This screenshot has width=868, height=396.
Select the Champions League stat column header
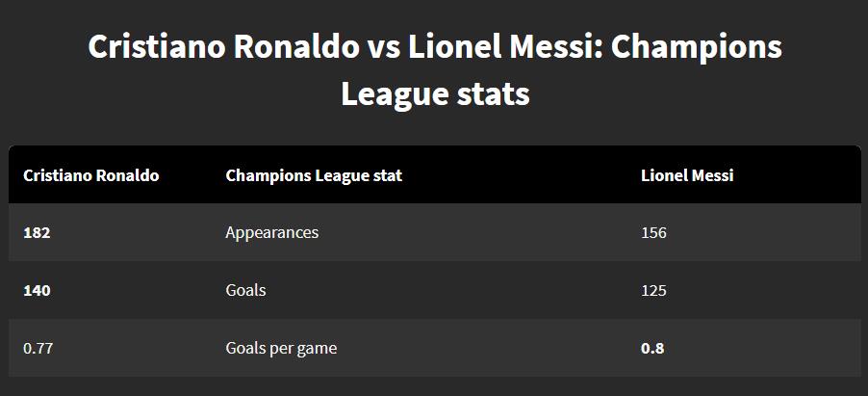[x=314, y=175]
